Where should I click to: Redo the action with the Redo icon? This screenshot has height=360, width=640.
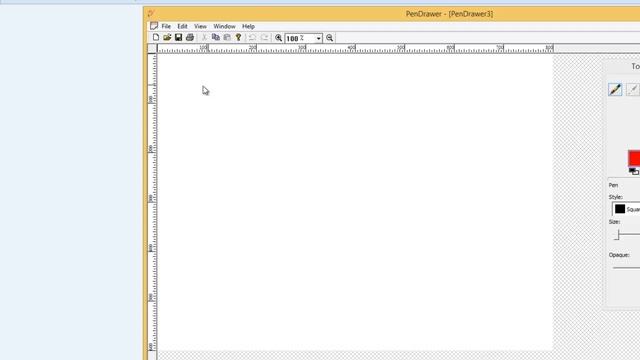click(264, 38)
